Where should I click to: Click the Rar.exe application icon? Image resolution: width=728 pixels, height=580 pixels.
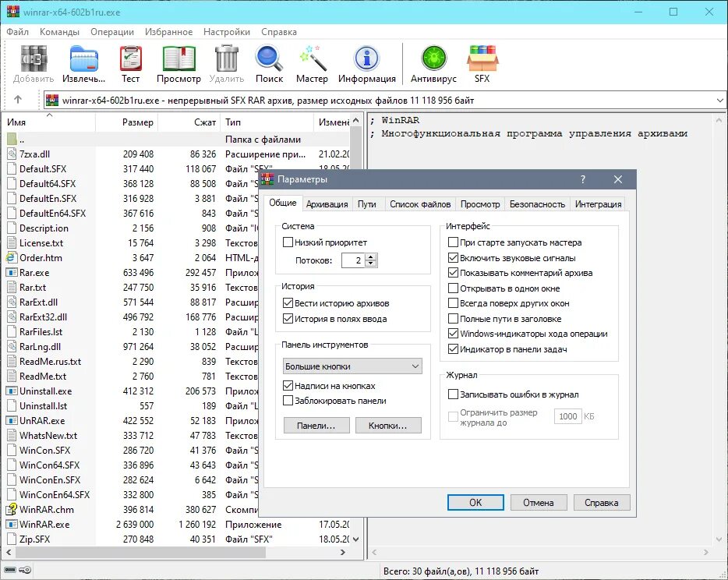[12, 273]
